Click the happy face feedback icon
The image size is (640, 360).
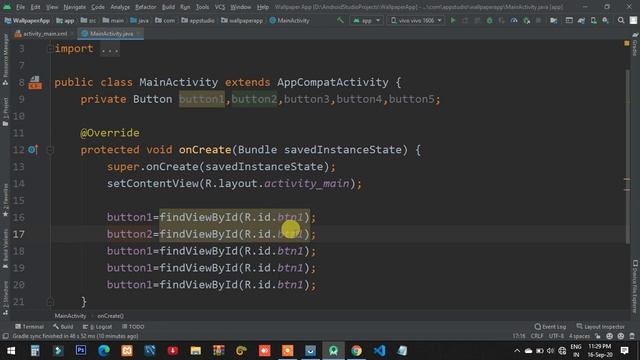(x=609, y=336)
